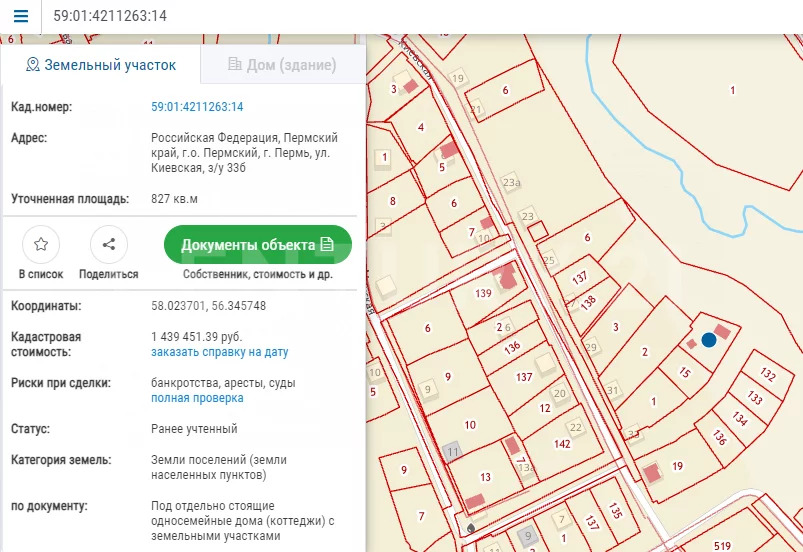Screen dimensions: 803x552
Task: Click the coordinates value 58.023701, 56.345748
Action: (209, 306)
